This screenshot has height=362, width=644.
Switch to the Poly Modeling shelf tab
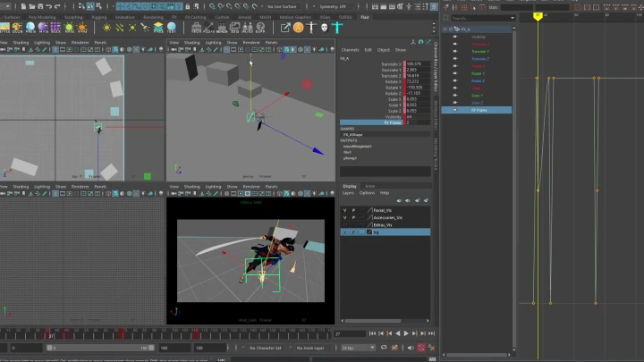[x=42, y=17]
